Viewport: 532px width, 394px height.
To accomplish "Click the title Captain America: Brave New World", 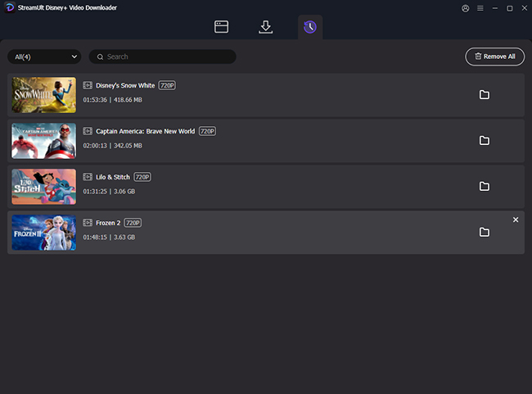I will (145, 131).
